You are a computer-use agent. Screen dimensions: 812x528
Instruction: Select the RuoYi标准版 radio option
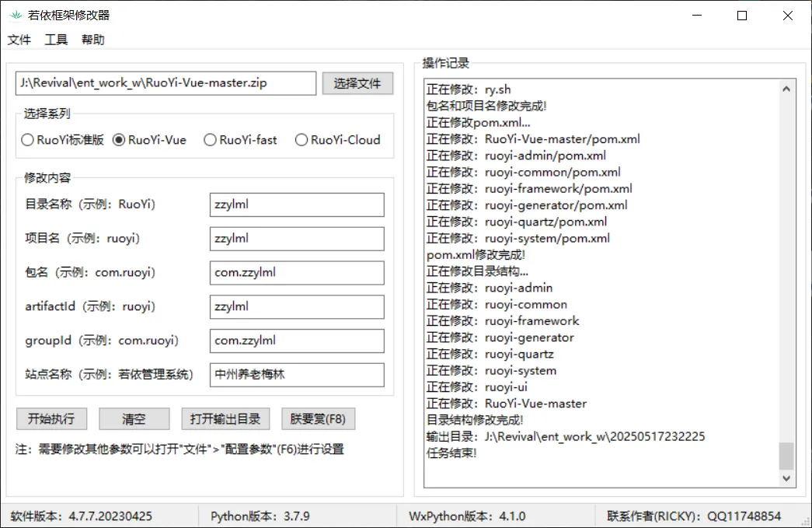point(28,140)
